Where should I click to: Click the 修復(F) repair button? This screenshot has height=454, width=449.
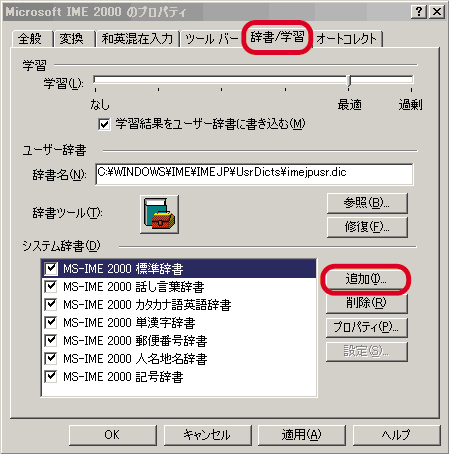pos(367,227)
